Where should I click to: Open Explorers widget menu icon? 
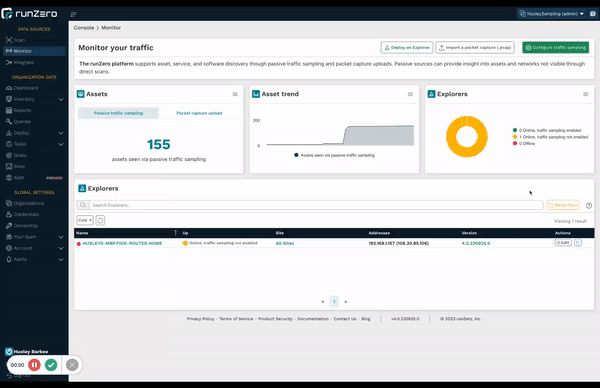click(585, 94)
